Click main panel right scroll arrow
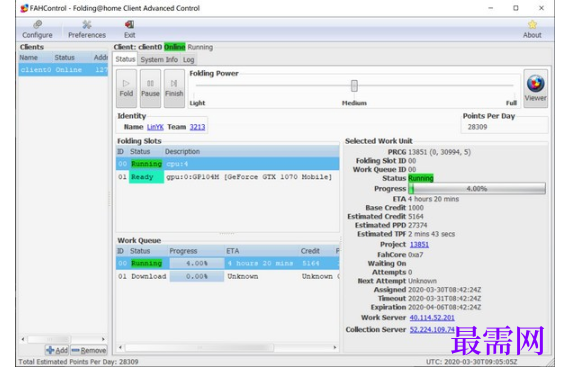The width and height of the screenshot is (563, 372). coord(335,348)
